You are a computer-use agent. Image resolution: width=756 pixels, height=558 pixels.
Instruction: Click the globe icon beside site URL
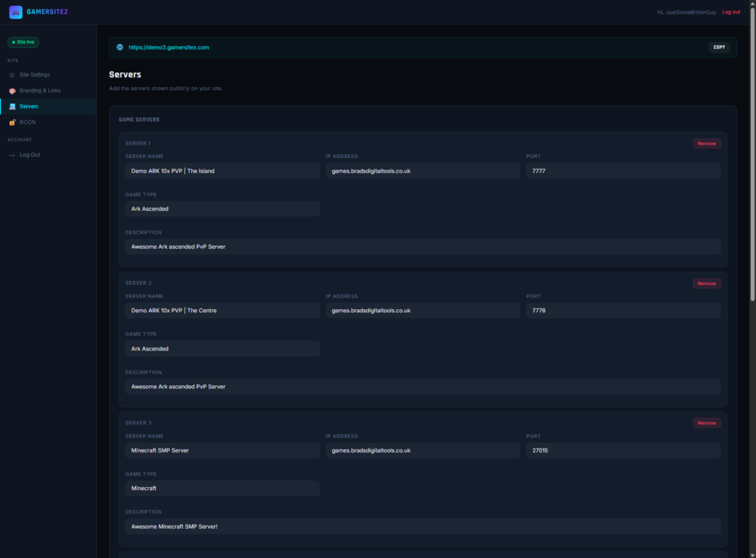pos(120,47)
